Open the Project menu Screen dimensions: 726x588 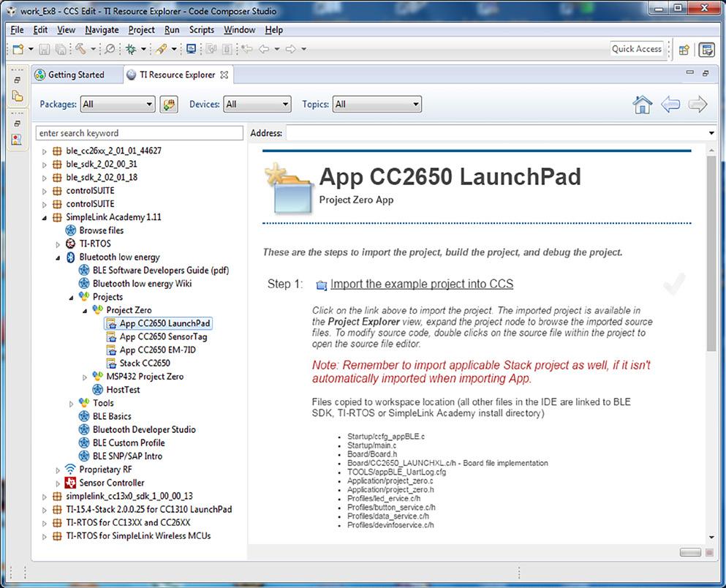[142, 30]
